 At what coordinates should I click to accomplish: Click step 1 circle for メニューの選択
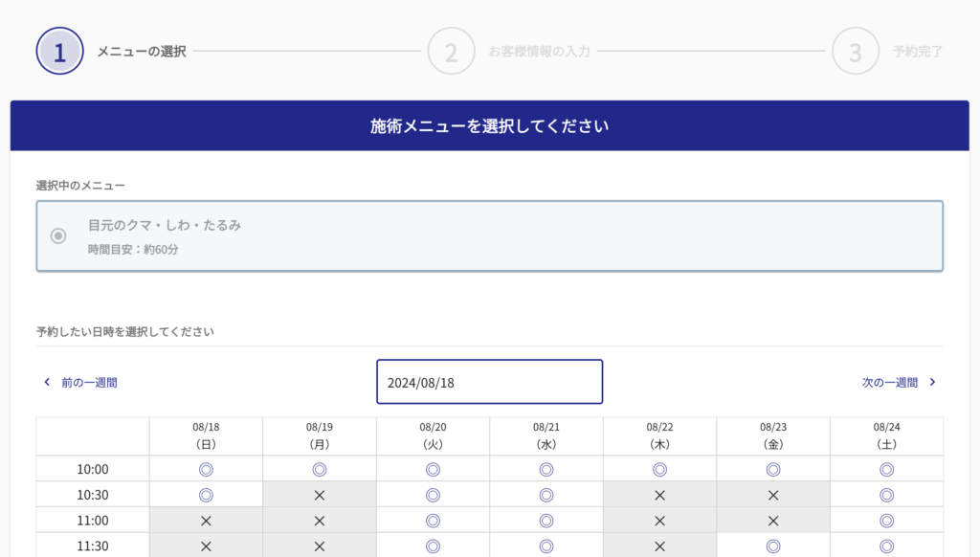click(x=59, y=52)
